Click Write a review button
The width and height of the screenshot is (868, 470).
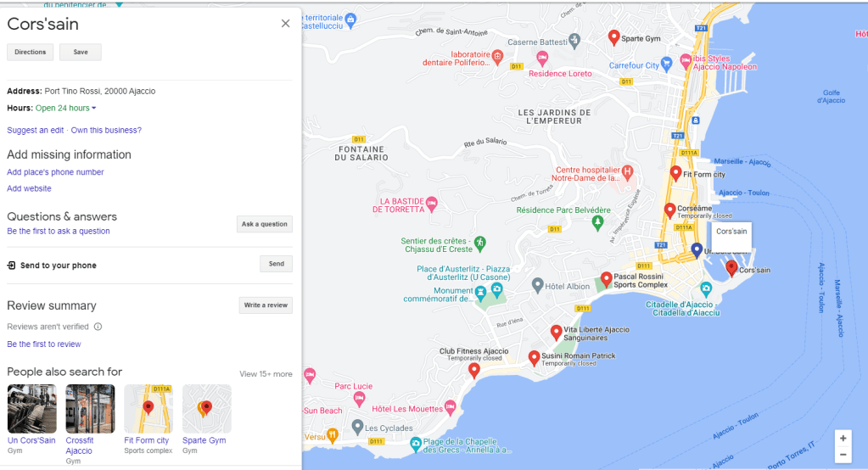(266, 305)
